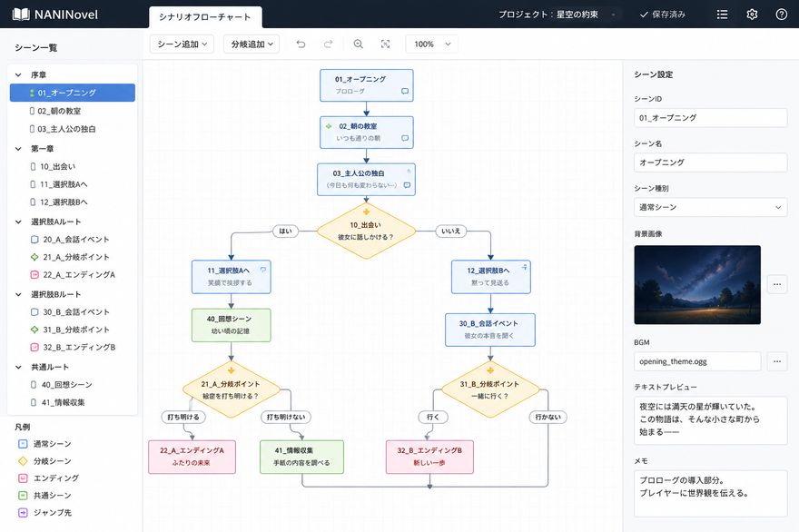Click branch diamond icon beside 31_B_分岐ポイント
This screenshot has width=799, height=532.
pos(35,330)
